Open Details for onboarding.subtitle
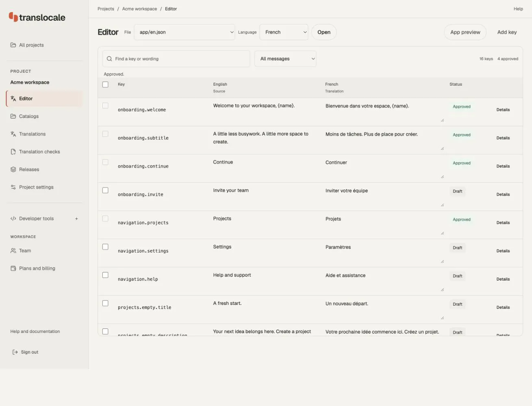The width and height of the screenshot is (532, 406). (503, 138)
